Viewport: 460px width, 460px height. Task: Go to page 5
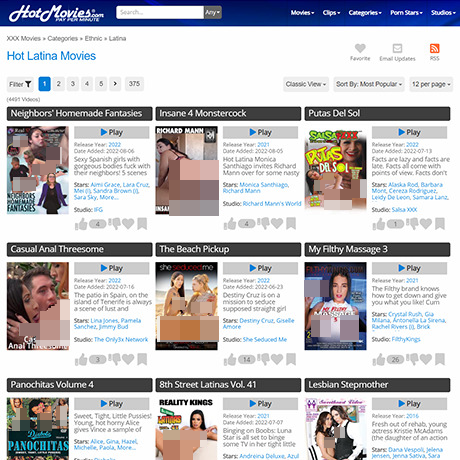tap(101, 84)
